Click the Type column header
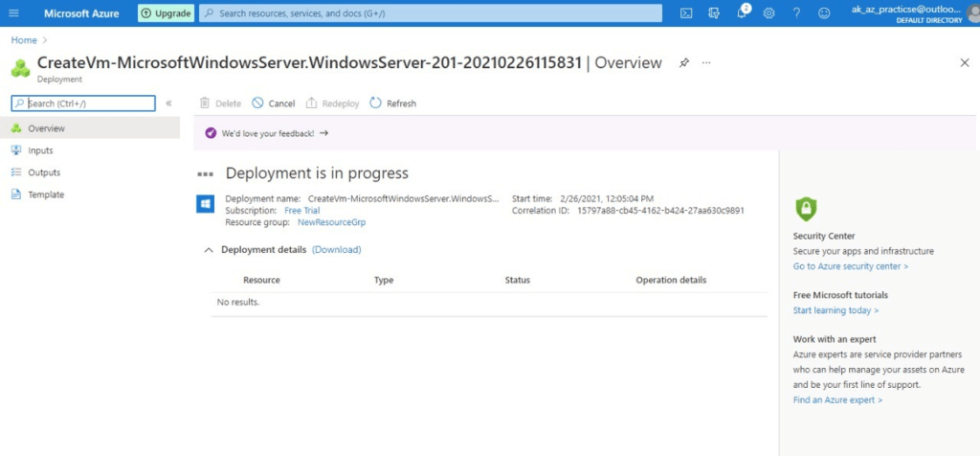The width and height of the screenshot is (980, 456). pos(383,280)
